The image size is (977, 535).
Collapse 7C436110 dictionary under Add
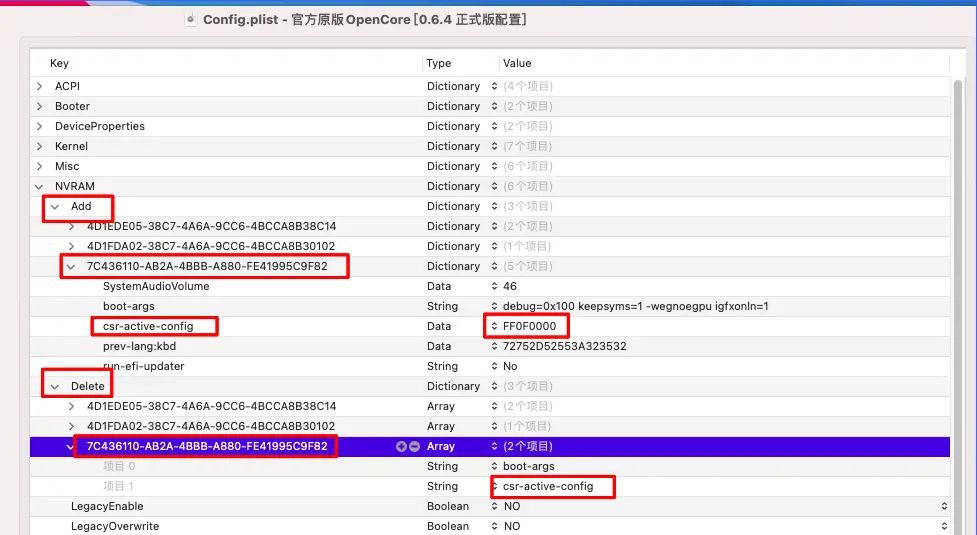(x=71, y=267)
